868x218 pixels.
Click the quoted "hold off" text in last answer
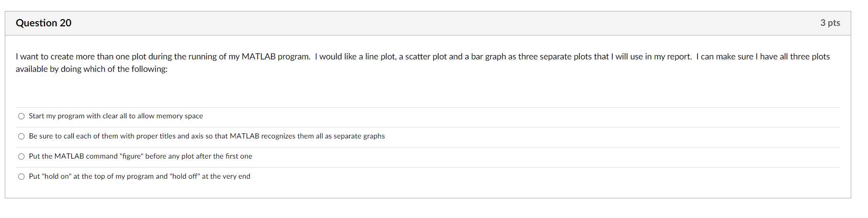[185, 176]
